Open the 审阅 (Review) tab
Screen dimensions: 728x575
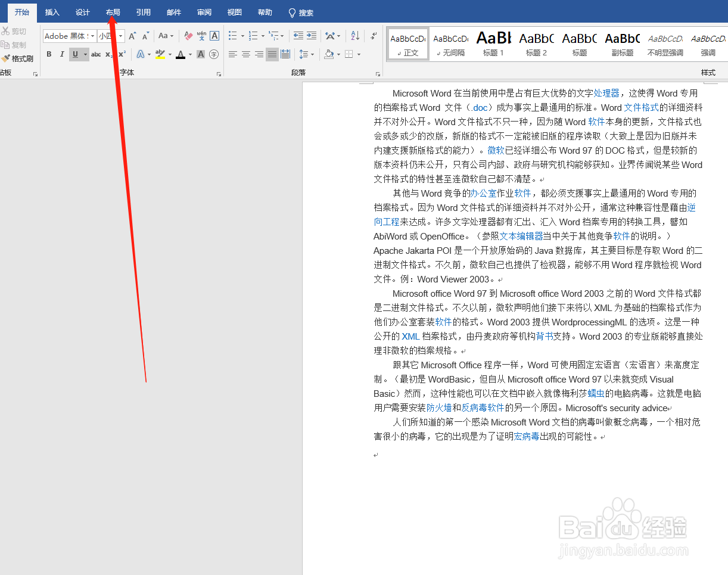pyautogui.click(x=204, y=13)
